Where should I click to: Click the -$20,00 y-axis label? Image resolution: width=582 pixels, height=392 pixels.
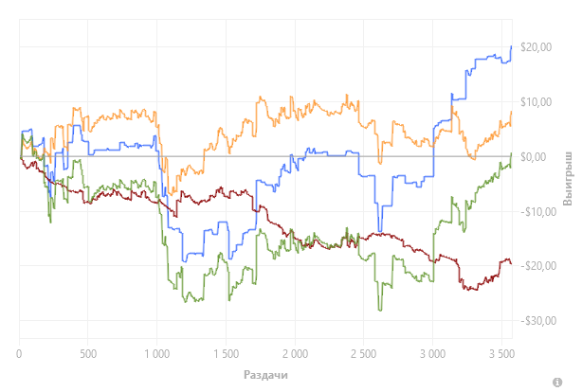(x=538, y=265)
